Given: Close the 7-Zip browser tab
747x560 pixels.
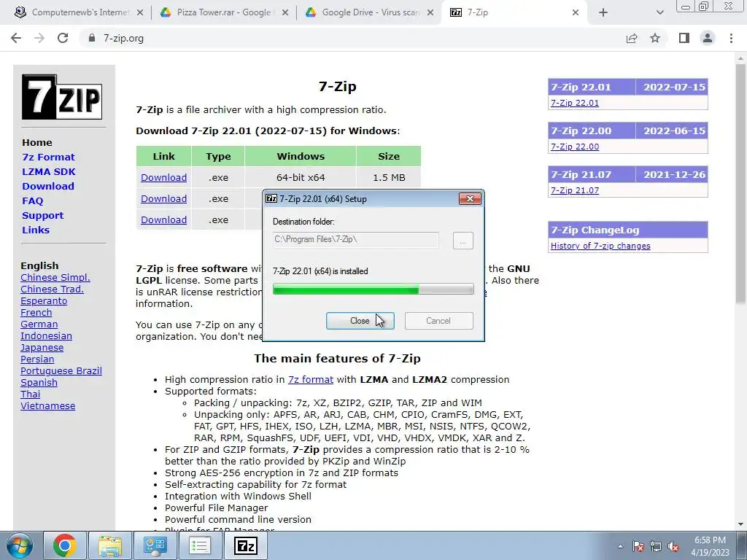Looking at the screenshot, I should [x=576, y=13].
